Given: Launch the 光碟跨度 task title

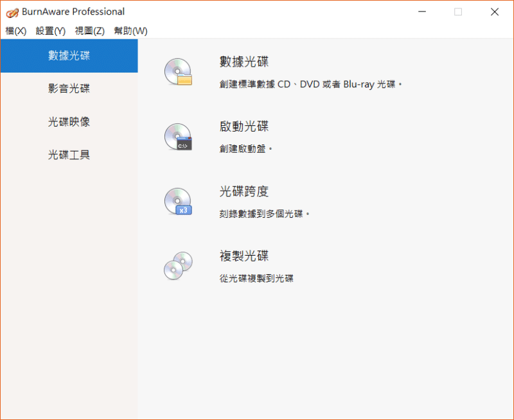Looking at the screenshot, I should tap(244, 191).
